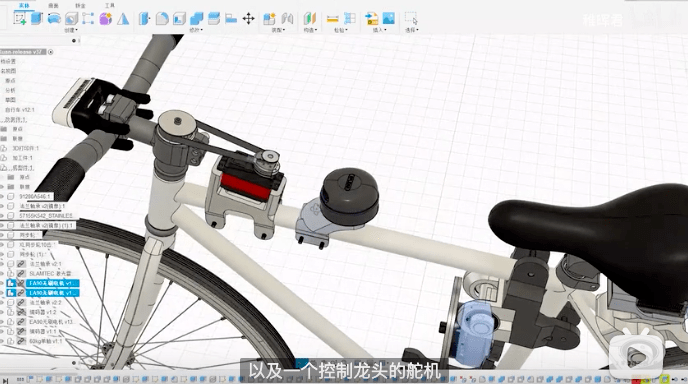Open the 插入 (Insert) dropdown
Image resolution: width=688 pixels, height=384 pixels.
[x=380, y=30]
